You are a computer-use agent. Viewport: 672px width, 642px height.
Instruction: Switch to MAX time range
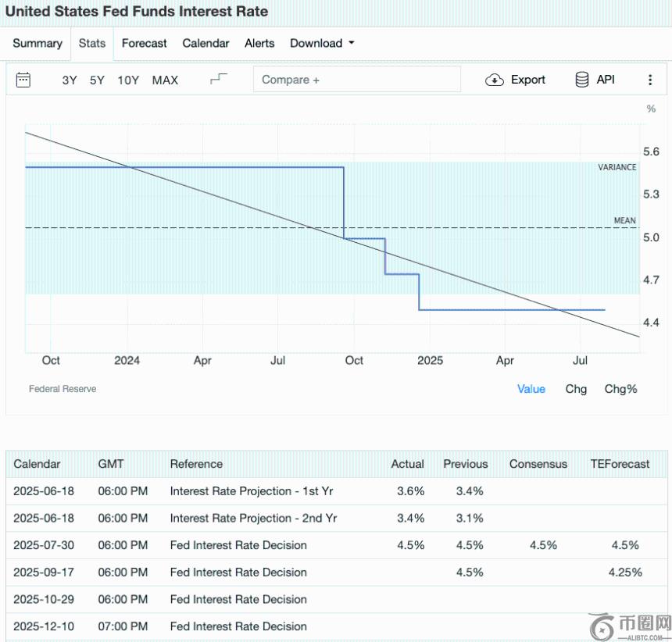click(165, 80)
